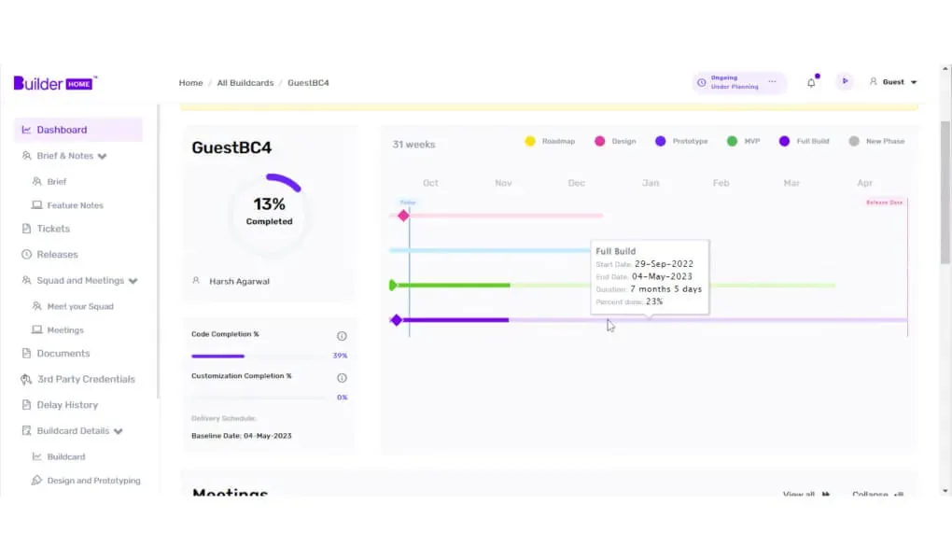Collapse the Brief & Notes section
This screenshot has height=560, width=952.
tap(102, 156)
